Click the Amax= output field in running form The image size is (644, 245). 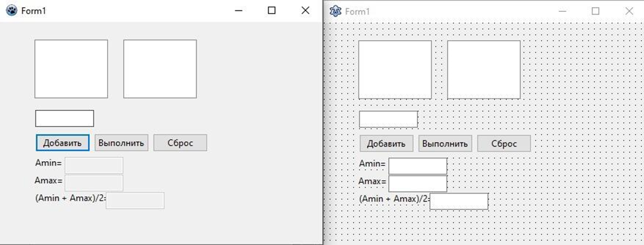click(94, 183)
